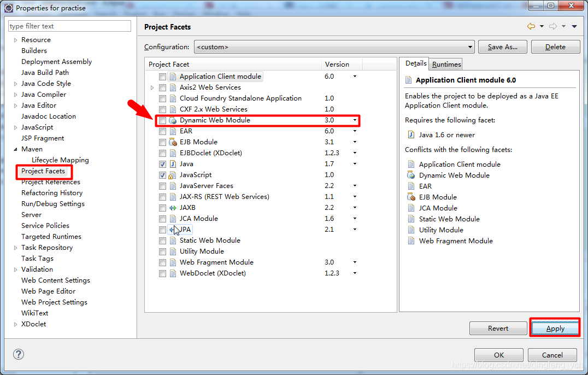Open the back history dropdown arrow
Image resolution: width=588 pixels, height=375 pixels.
[x=542, y=26]
